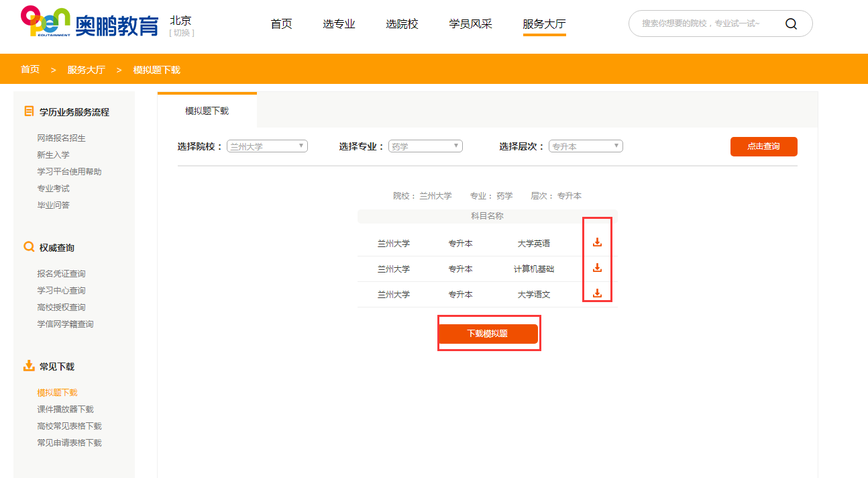
Task: Download the 大学语文 mock exam file
Action: (x=596, y=294)
